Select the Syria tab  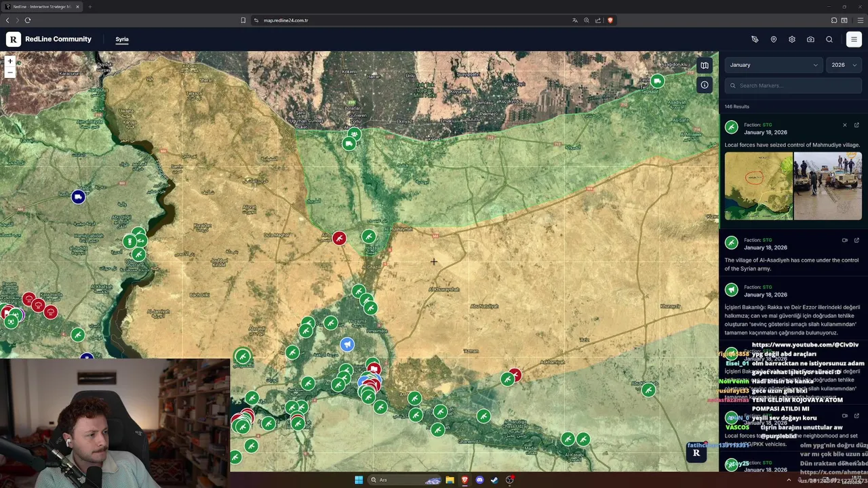point(122,39)
